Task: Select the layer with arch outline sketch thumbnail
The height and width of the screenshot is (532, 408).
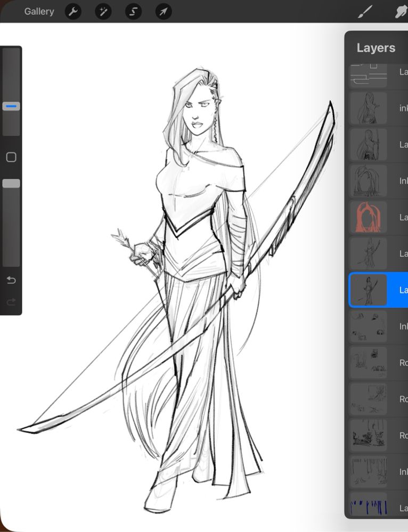Action: tap(379, 181)
